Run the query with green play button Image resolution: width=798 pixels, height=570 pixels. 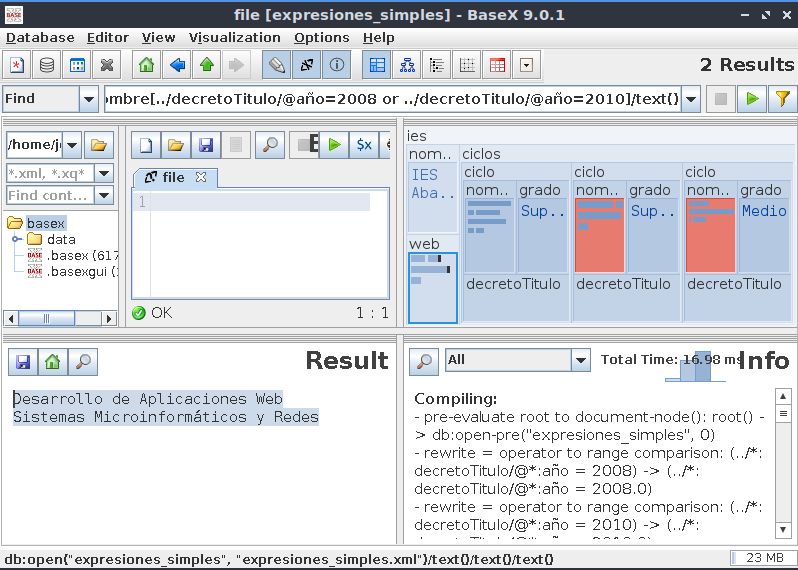751,99
